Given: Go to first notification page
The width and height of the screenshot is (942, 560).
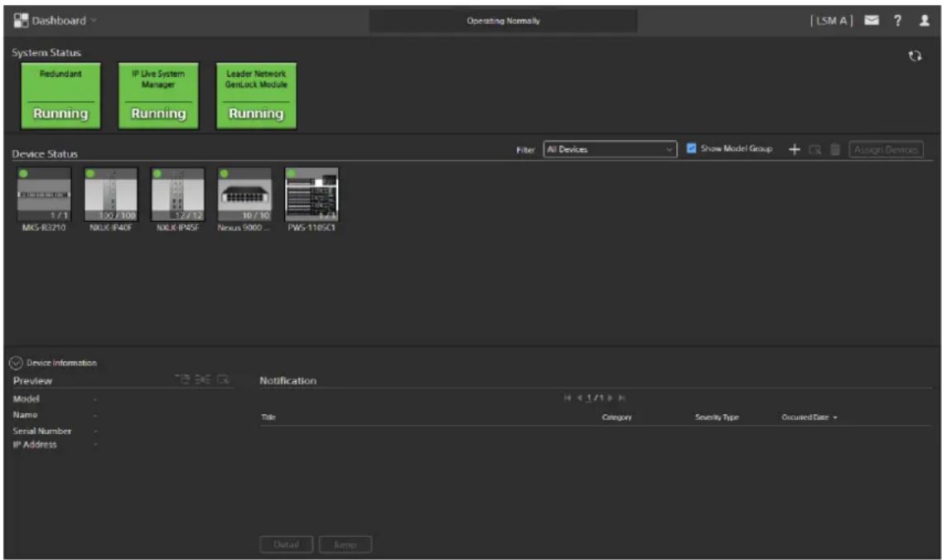Looking at the screenshot, I should click(568, 398).
